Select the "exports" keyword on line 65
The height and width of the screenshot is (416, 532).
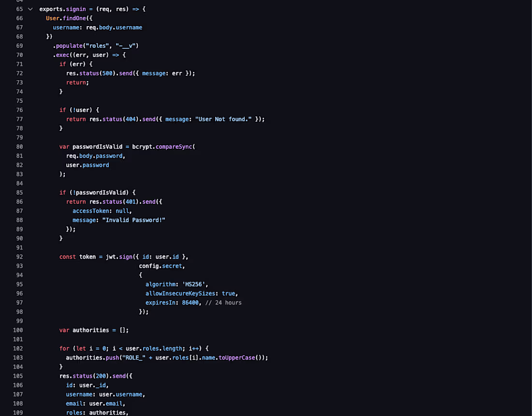point(51,9)
